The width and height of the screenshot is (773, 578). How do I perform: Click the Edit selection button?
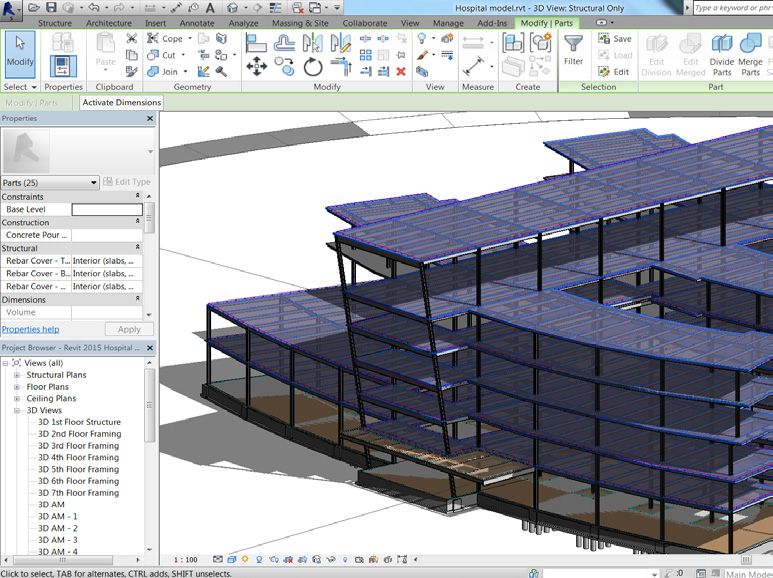click(614, 71)
